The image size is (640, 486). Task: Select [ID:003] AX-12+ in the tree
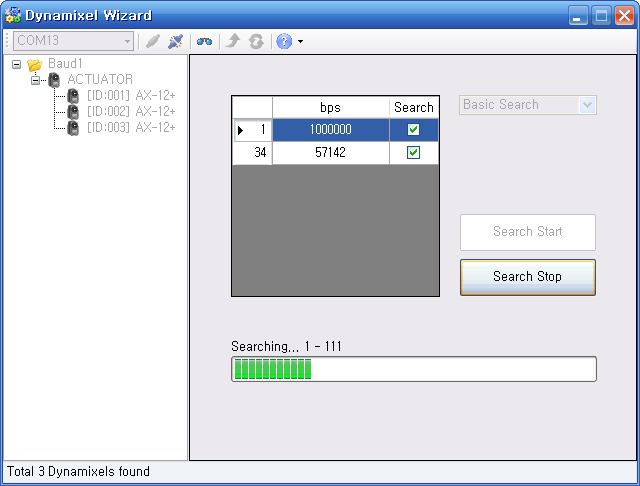131,127
